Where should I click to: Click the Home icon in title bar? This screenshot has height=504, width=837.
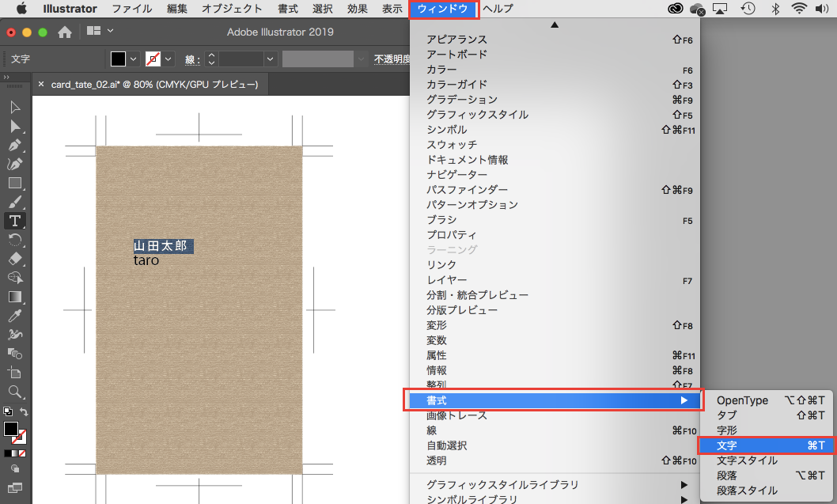coord(65,32)
